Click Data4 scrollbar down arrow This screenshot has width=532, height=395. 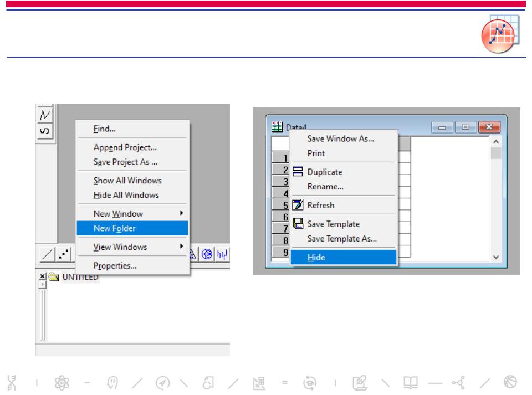pyautogui.click(x=496, y=257)
